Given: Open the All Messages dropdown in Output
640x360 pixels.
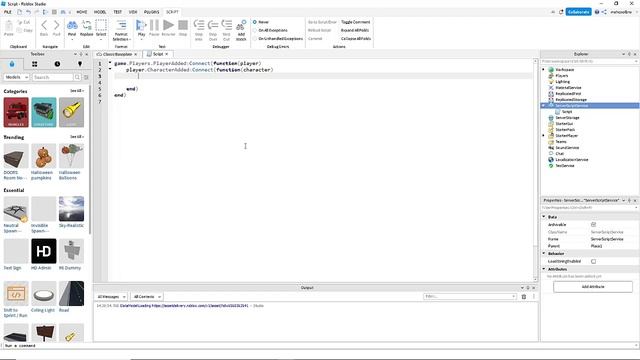Looking at the screenshot, I should click(111, 297).
